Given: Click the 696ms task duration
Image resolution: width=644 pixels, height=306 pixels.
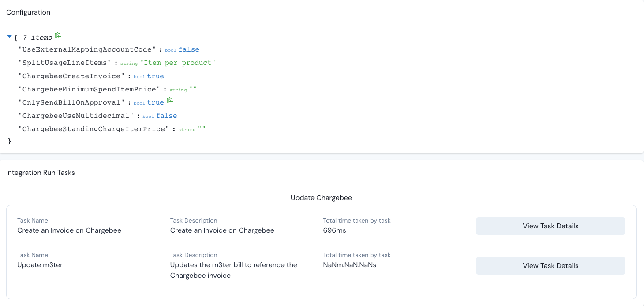Looking at the screenshot, I should click(335, 230).
